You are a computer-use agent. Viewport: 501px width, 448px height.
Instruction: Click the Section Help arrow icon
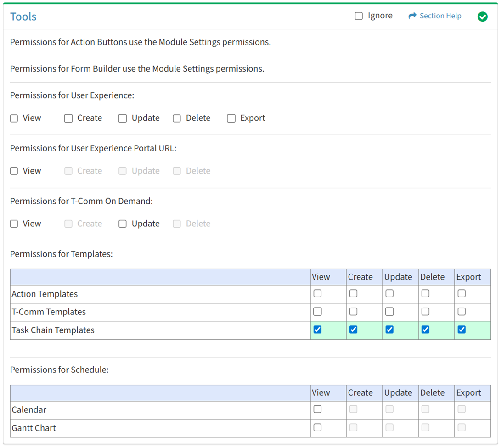[x=412, y=16]
